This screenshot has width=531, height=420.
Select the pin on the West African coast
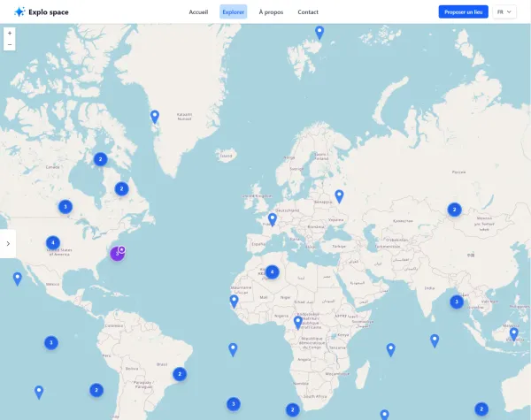click(x=233, y=302)
